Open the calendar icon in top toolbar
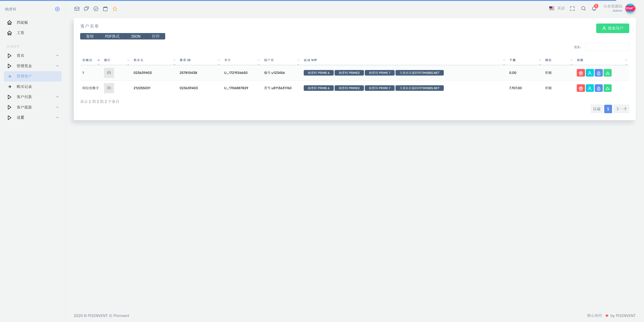Screen dimensions: 644x322 pos(105,9)
